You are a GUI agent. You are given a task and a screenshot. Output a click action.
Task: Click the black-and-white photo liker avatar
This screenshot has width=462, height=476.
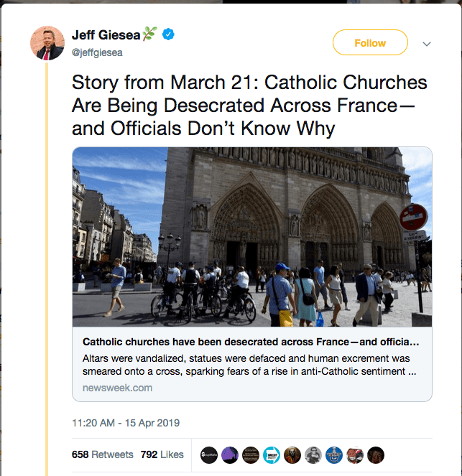(313, 454)
